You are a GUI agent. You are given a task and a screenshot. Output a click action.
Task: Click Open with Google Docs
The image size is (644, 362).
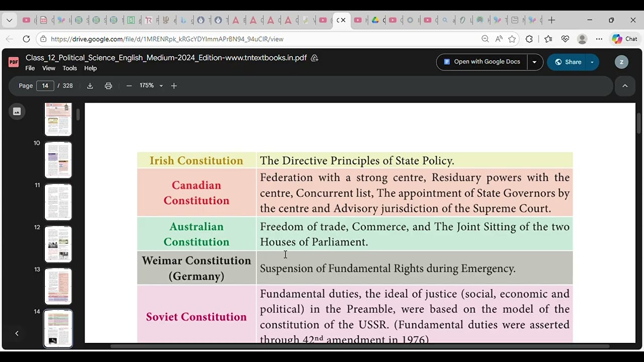tap(481, 62)
